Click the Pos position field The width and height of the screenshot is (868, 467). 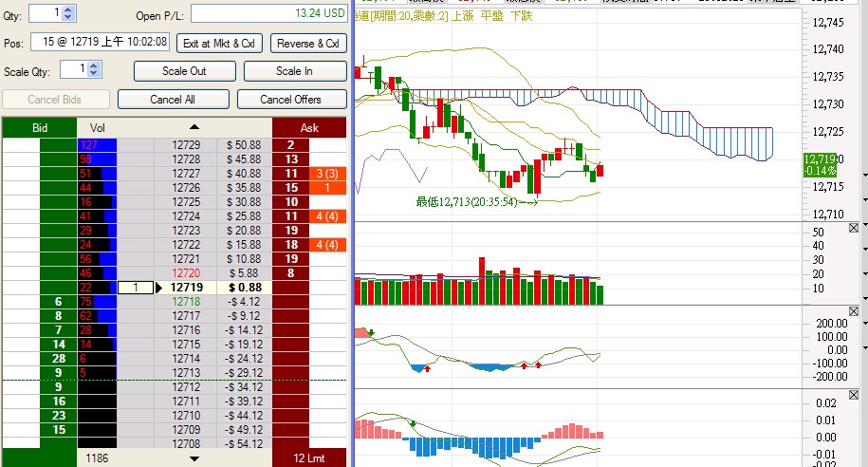pos(101,42)
